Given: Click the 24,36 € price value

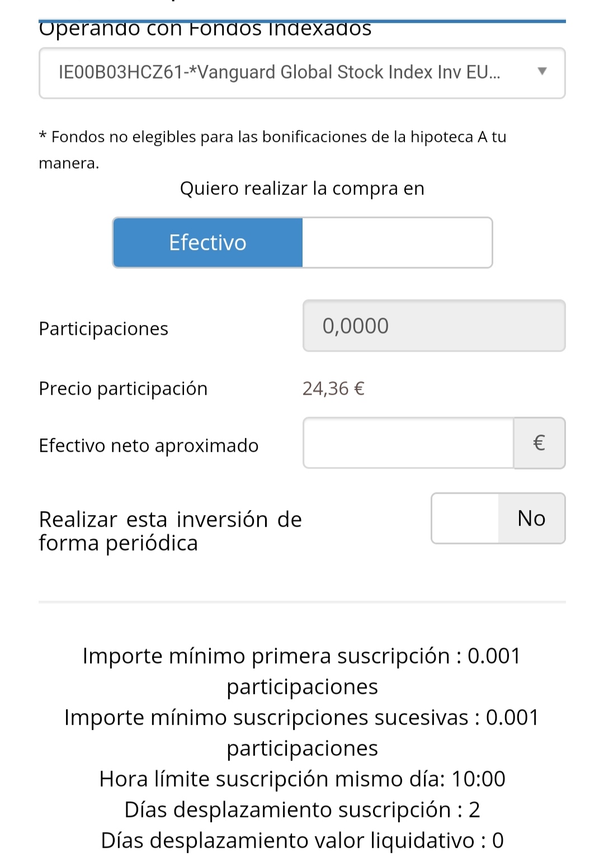Looking at the screenshot, I should [x=333, y=388].
